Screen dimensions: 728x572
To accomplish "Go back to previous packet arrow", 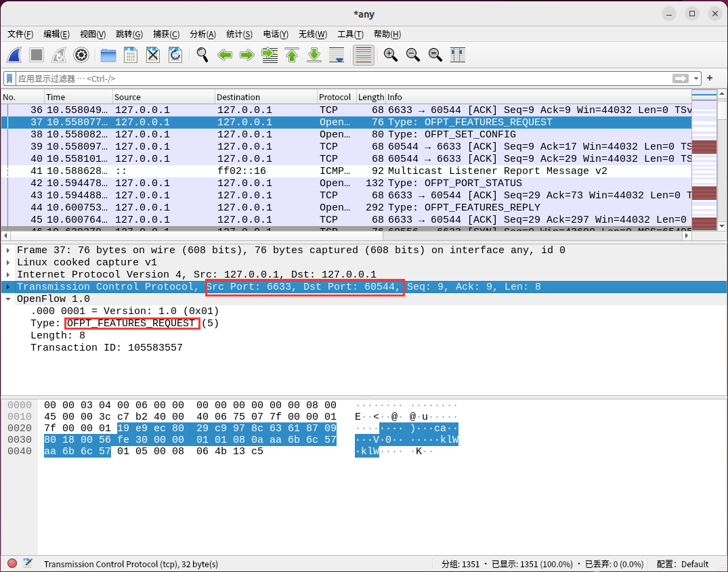I will [x=225, y=56].
